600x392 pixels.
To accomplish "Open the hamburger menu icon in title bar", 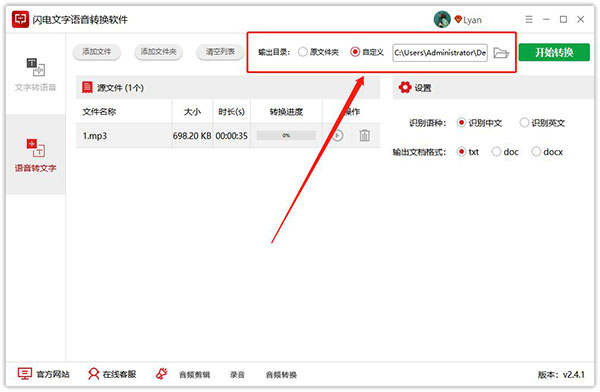I will (x=529, y=19).
